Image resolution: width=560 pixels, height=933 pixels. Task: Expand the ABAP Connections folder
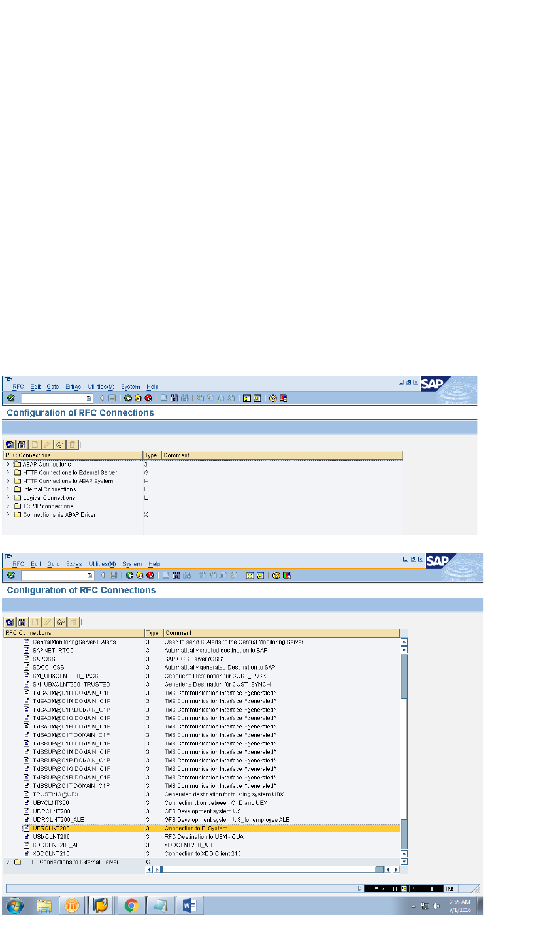click(x=8, y=464)
